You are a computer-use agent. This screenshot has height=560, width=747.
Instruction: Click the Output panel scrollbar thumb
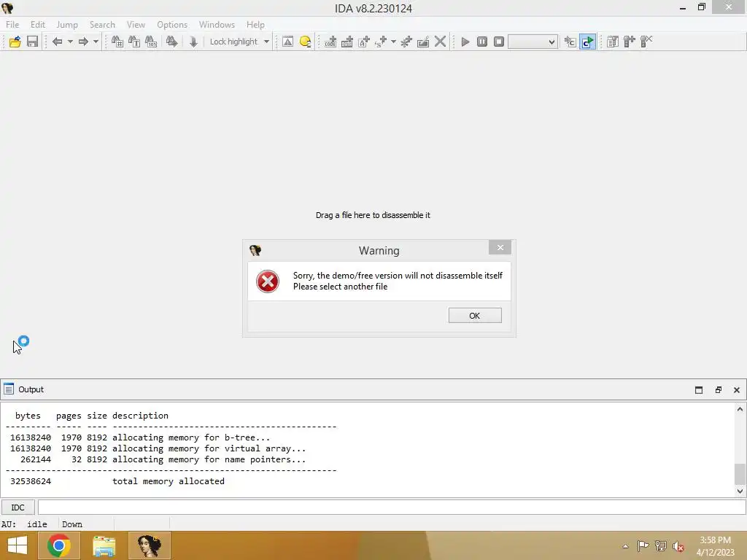[x=740, y=474]
